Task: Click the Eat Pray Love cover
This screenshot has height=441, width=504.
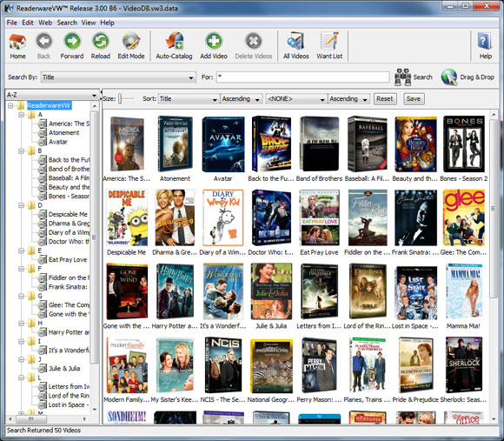Action: click(x=319, y=217)
